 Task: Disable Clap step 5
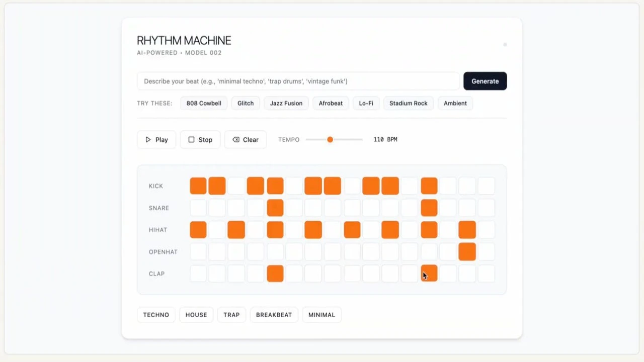pos(275,274)
